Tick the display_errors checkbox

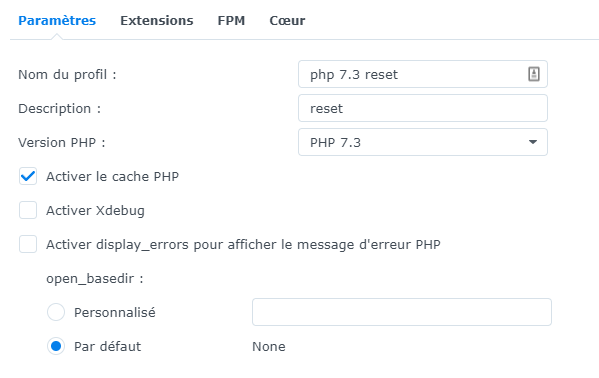coord(28,244)
